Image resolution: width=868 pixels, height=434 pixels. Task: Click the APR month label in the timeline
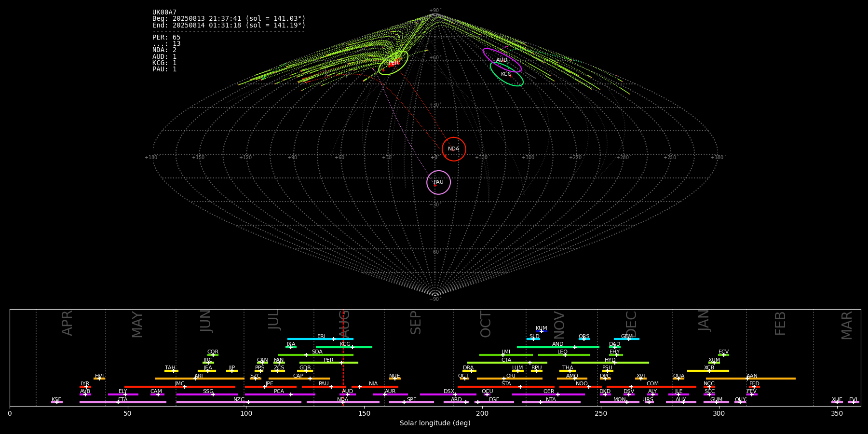(x=67, y=323)
